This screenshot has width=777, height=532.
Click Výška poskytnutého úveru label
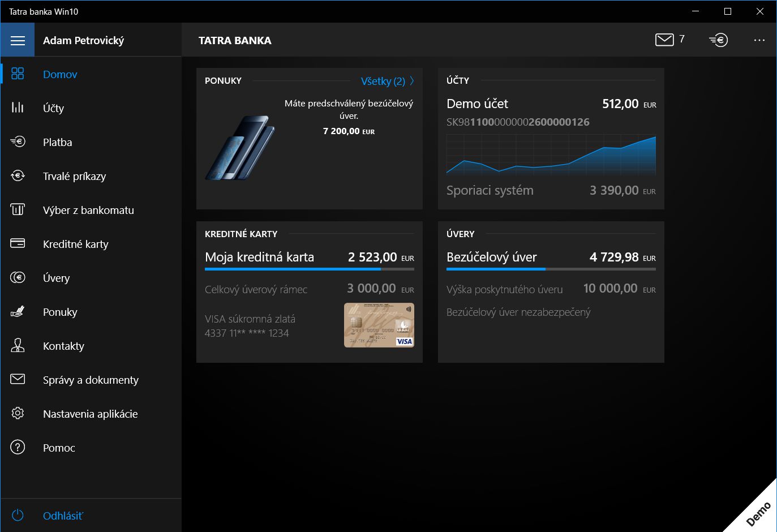click(504, 289)
